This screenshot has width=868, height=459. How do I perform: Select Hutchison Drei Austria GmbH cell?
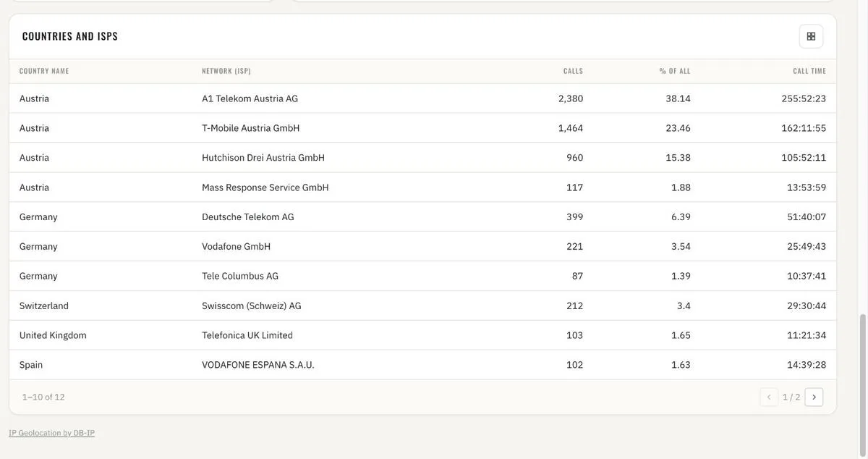point(263,158)
